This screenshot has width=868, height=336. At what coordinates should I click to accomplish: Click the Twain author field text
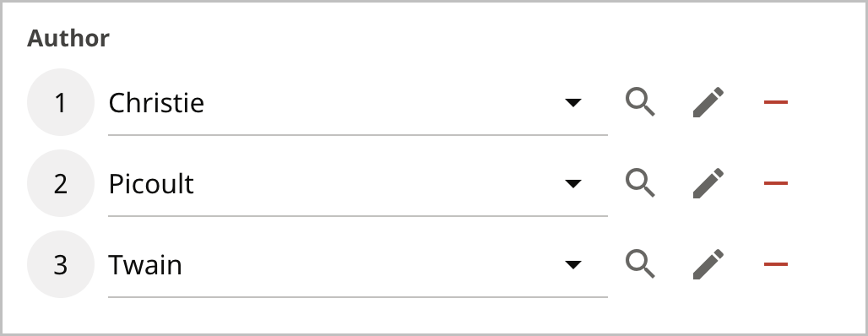click(145, 264)
